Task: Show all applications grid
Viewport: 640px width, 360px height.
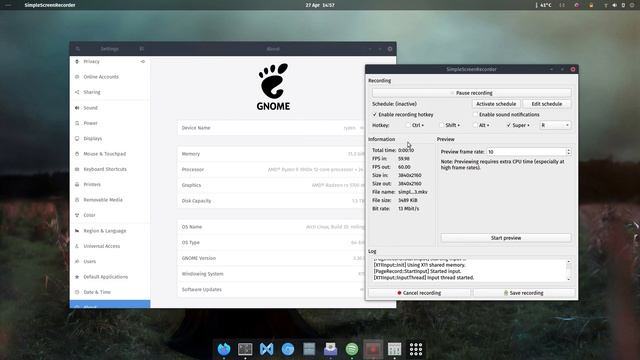Action: [416, 349]
